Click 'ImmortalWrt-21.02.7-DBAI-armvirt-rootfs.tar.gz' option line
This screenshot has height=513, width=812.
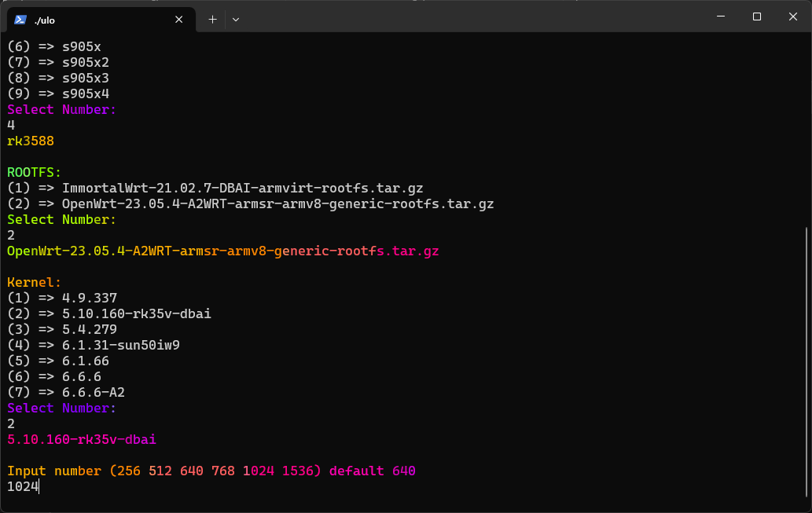pos(215,188)
